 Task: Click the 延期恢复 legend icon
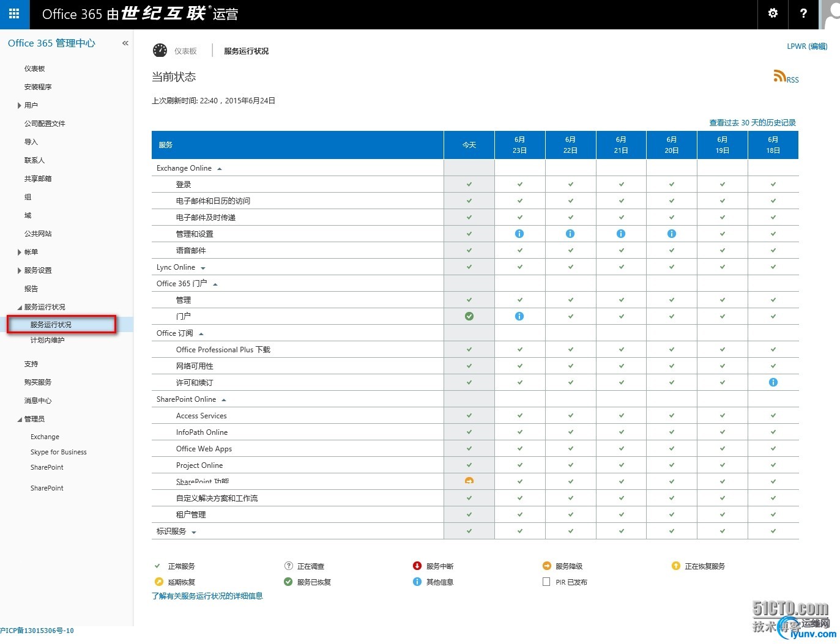click(x=158, y=582)
